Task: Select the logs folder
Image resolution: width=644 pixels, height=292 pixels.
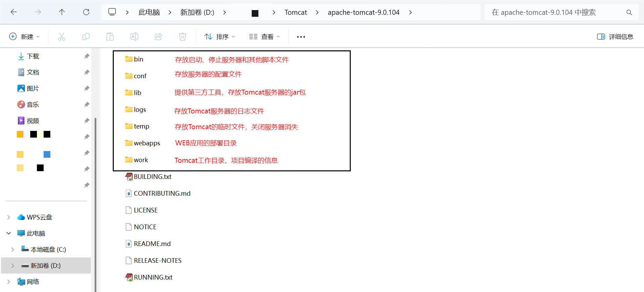Action: 136,110
